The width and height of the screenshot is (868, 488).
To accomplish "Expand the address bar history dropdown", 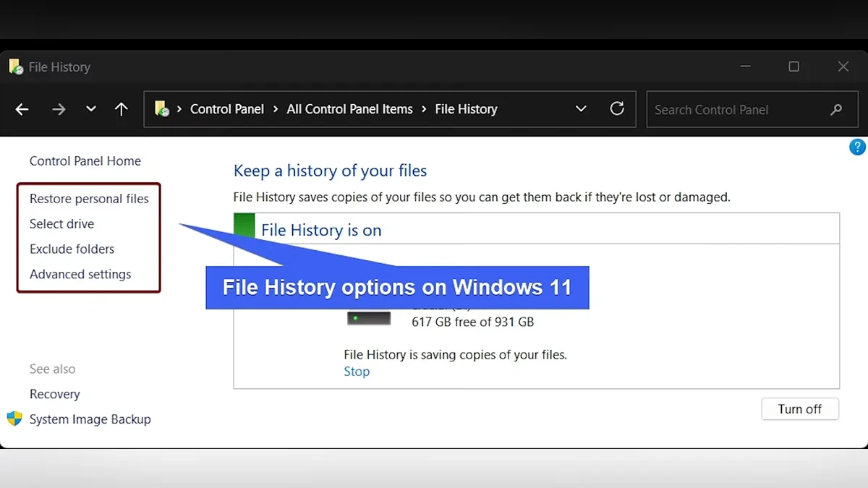I will tap(581, 109).
